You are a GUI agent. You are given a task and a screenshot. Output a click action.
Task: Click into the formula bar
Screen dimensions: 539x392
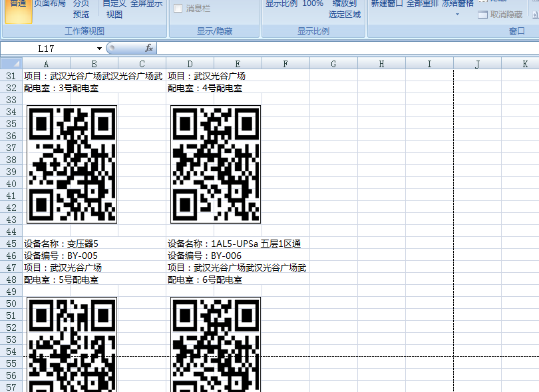pyautogui.click(x=348, y=48)
